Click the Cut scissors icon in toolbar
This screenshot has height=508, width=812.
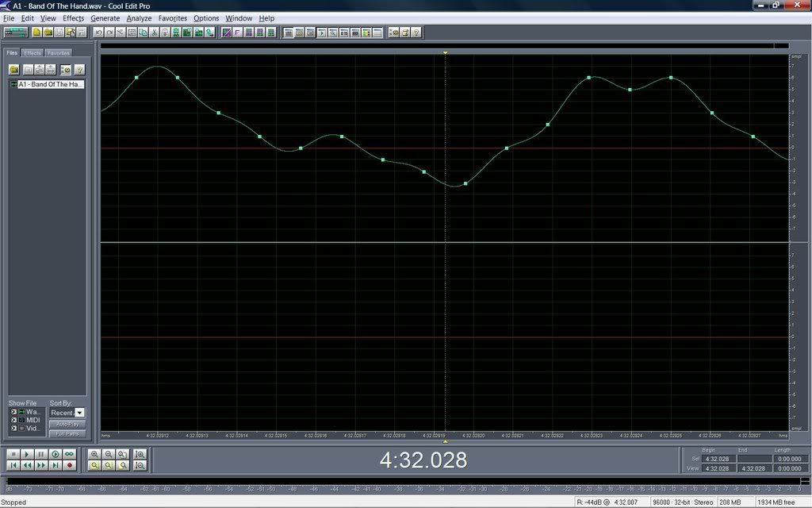coord(154,33)
